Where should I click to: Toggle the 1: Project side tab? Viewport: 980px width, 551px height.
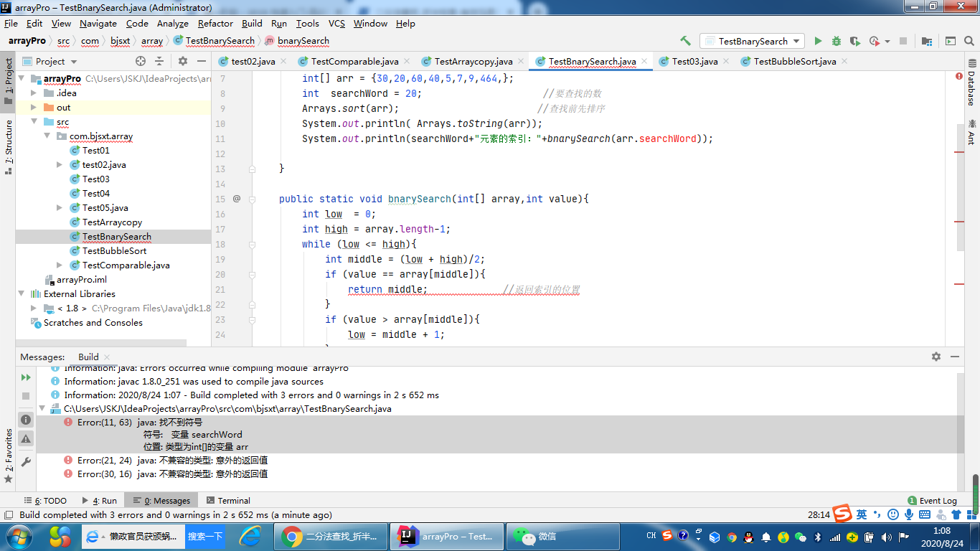click(8, 81)
